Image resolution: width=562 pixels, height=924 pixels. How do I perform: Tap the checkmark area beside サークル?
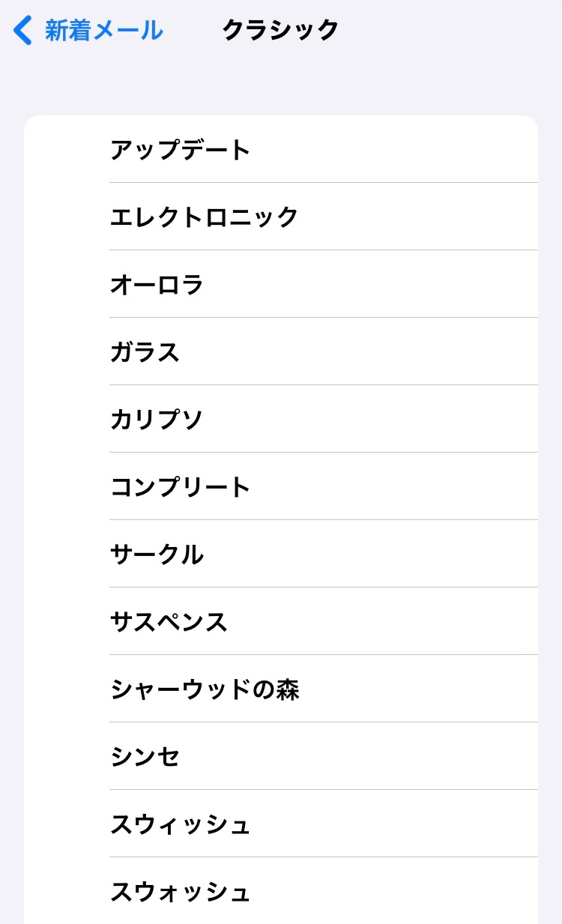pyautogui.click(x=67, y=555)
